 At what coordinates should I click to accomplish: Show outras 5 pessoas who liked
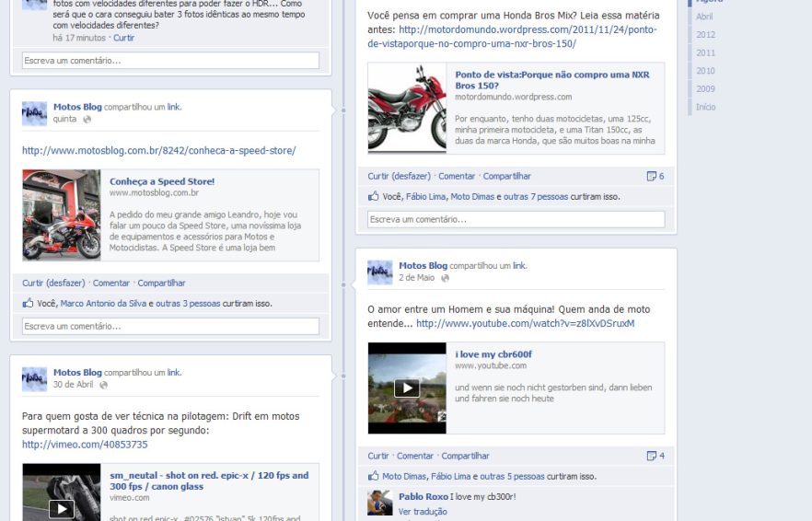pos(512,477)
